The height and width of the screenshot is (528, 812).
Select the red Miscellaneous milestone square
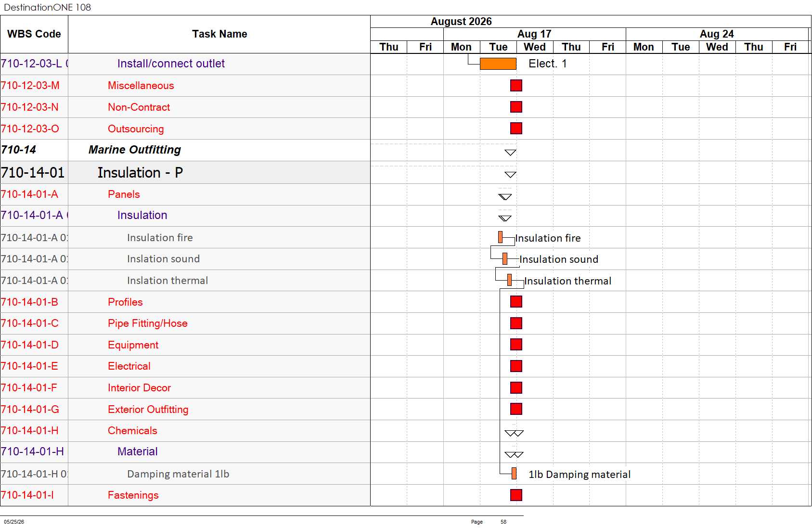pos(516,86)
